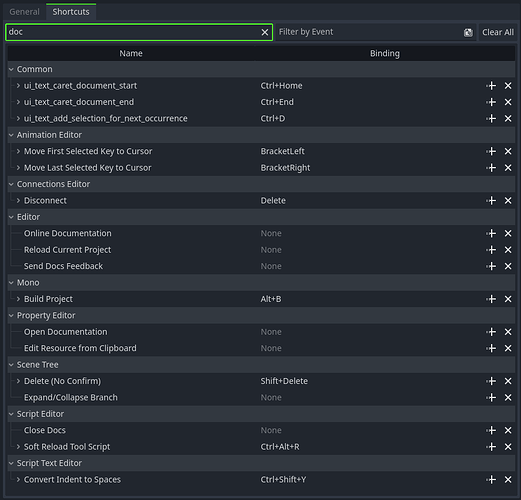Expand the ui_text_caret_document_end entry
This screenshot has height=500, width=521.
tap(18, 102)
